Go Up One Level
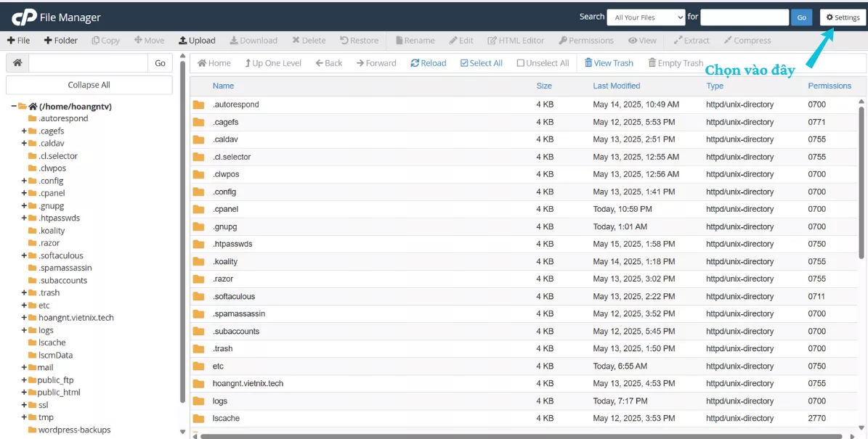This screenshot has width=868, height=439. point(272,63)
